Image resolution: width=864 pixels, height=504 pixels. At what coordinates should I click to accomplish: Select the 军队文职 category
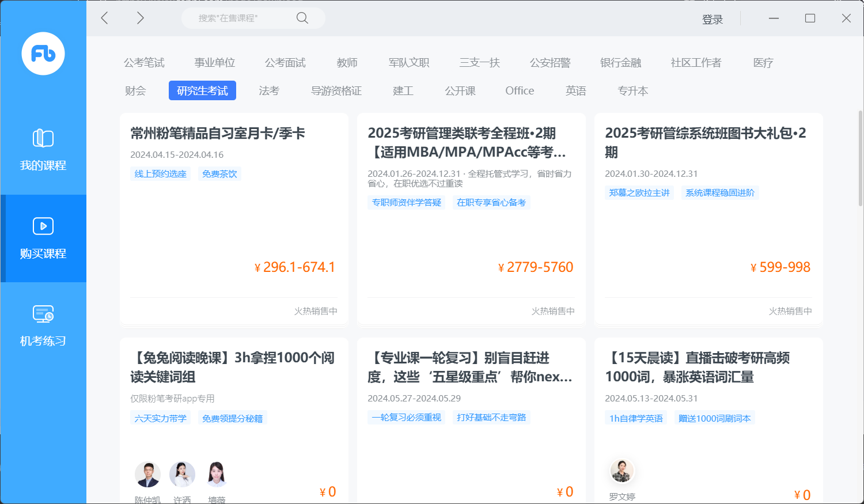[x=409, y=63]
